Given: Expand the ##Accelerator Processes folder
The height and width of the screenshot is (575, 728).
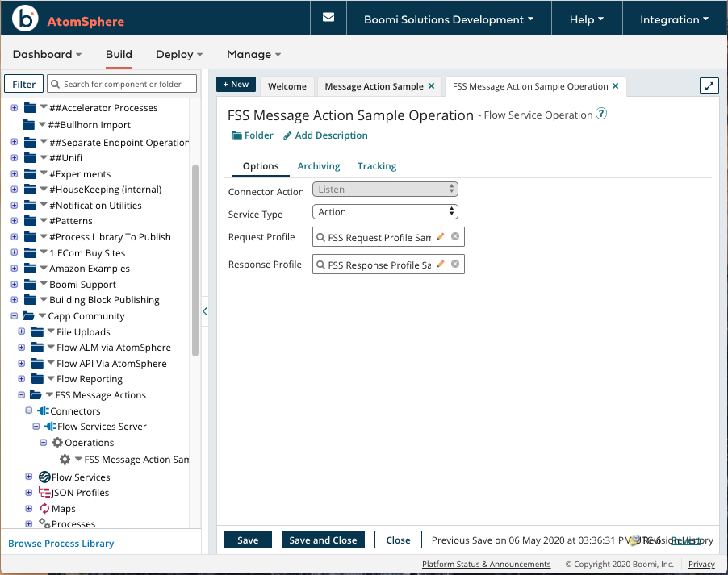Looking at the screenshot, I should (x=15, y=108).
